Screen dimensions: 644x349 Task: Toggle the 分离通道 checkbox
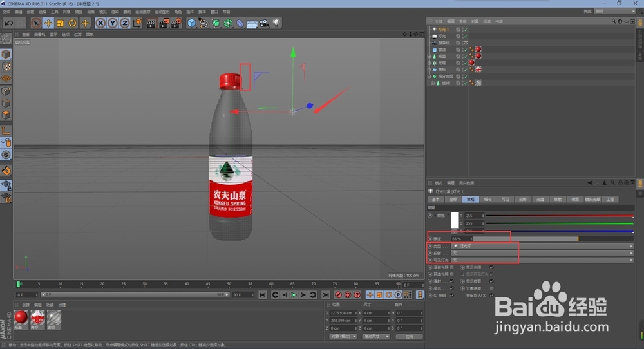point(491,288)
